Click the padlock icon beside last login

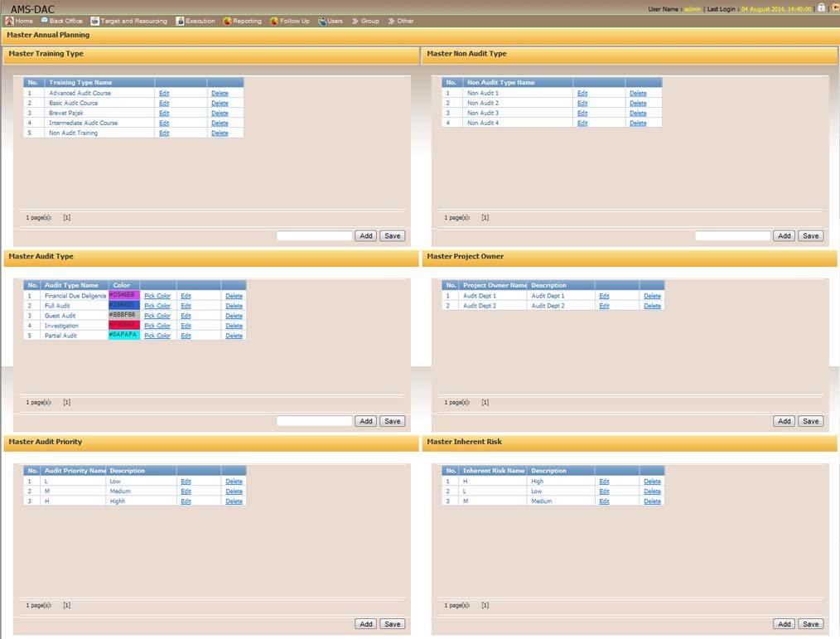[821, 7]
